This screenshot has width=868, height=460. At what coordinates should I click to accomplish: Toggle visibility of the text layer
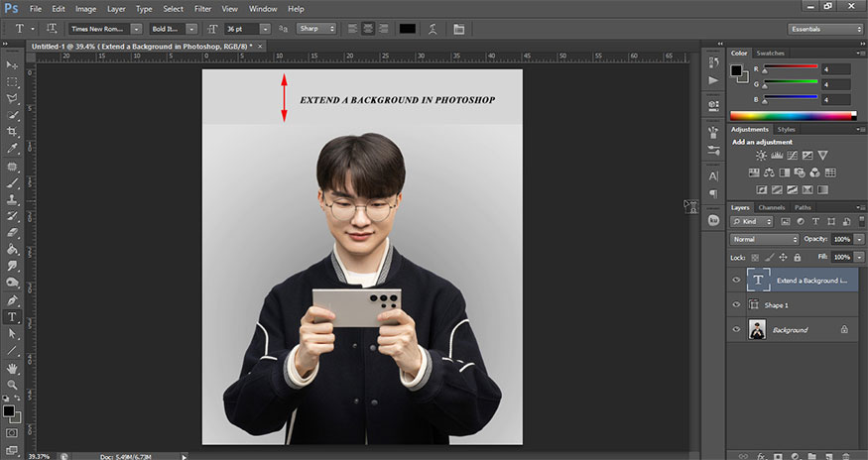coord(736,281)
